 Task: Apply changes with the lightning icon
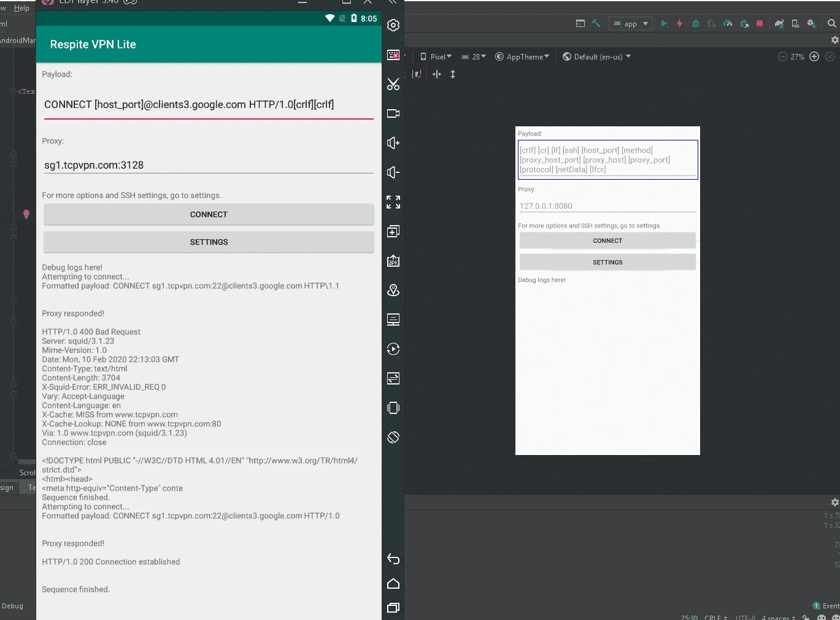click(679, 24)
